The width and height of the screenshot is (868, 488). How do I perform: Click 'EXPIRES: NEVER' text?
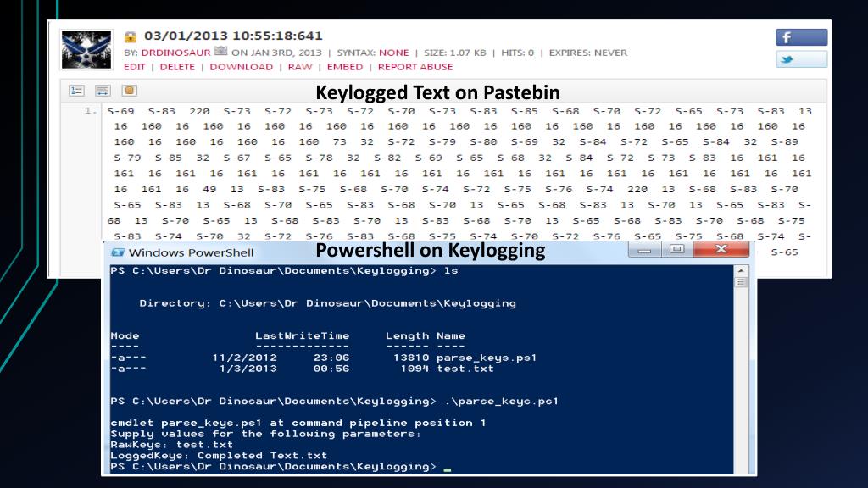[588, 53]
